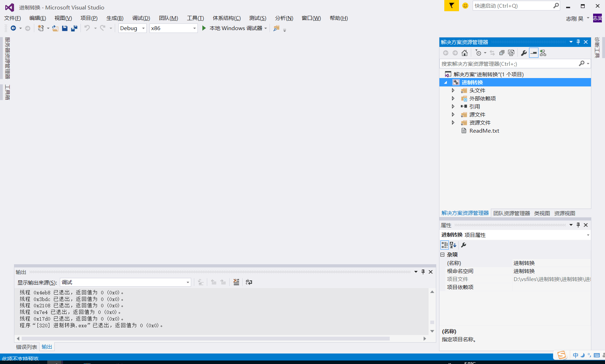Open debugger target dropdown arrow next to 本地 Windows 调试器
Viewport: 605px width, 364px height.
pos(266,28)
